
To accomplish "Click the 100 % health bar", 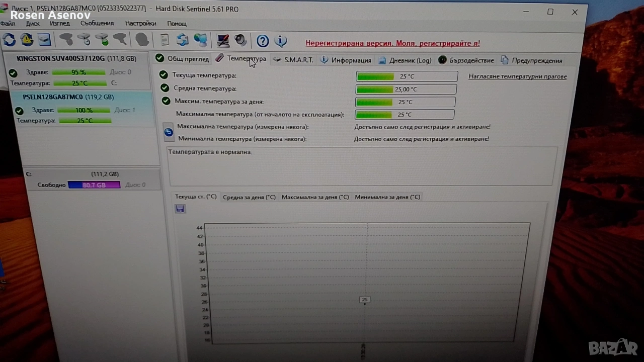I will point(84,110).
